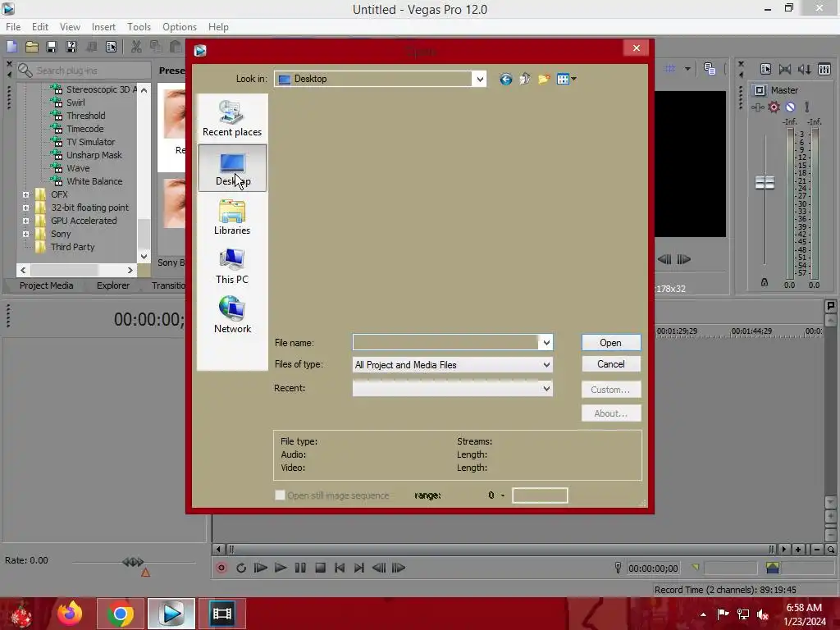Click the Cancel button
The height and width of the screenshot is (630, 840).
[610, 364]
